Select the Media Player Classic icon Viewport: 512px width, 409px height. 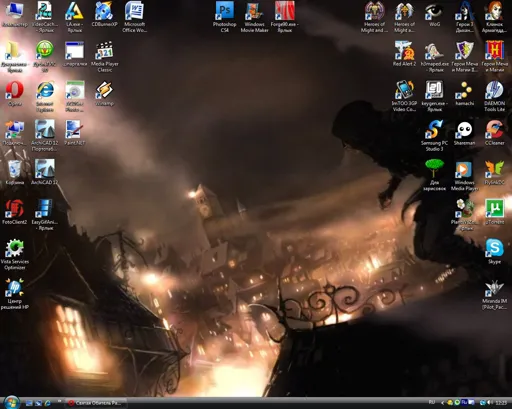(x=104, y=56)
